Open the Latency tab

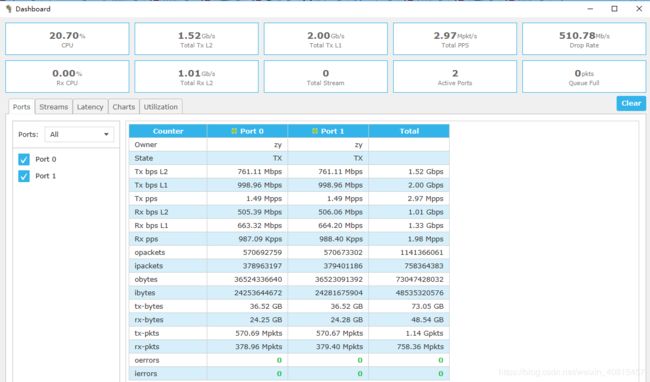90,107
